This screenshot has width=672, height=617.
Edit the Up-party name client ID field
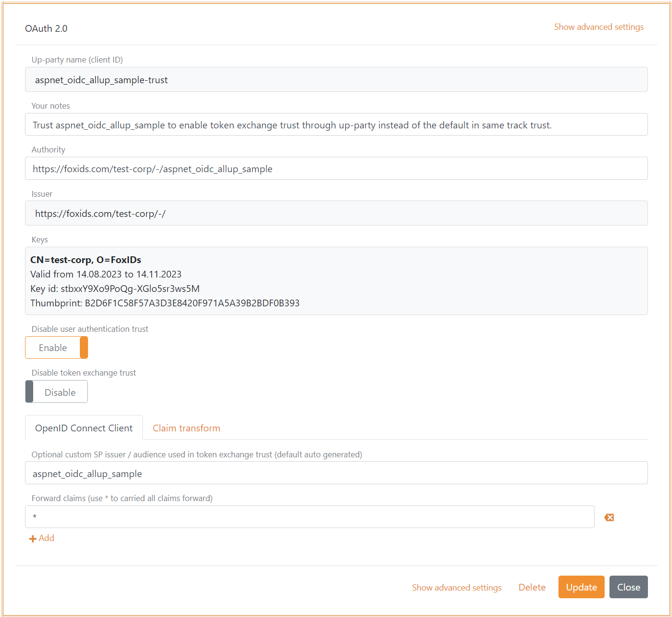(x=336, y=79)
